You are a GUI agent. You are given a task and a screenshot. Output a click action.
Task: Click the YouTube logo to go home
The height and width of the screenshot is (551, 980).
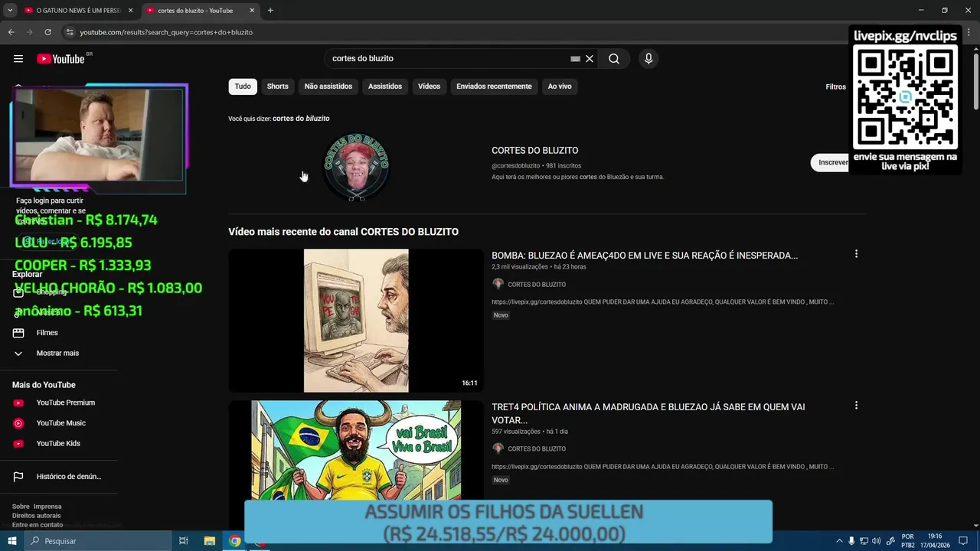click(60, 59)
